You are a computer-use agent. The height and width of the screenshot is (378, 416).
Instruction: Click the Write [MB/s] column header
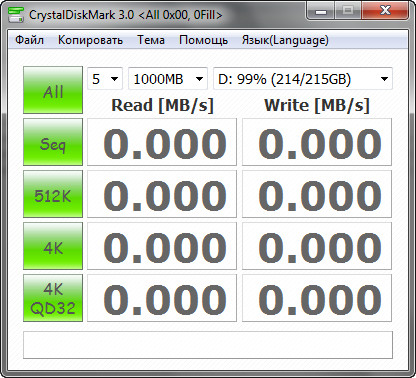click(x=317, y=105)
